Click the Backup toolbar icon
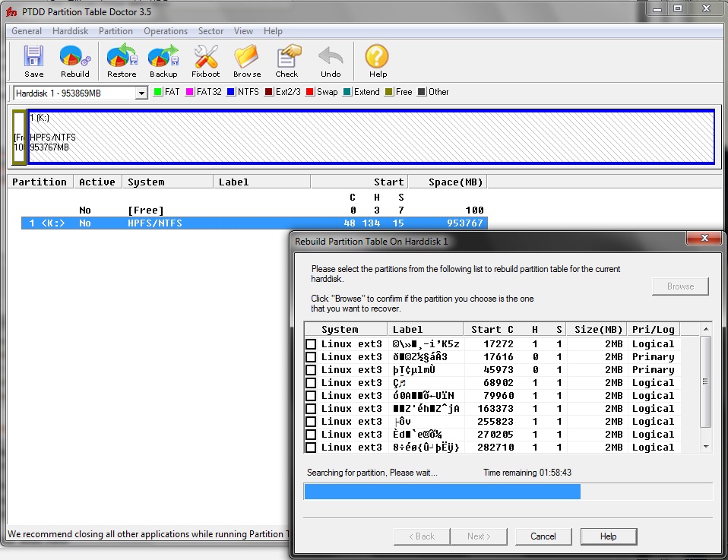 point(163,60)
